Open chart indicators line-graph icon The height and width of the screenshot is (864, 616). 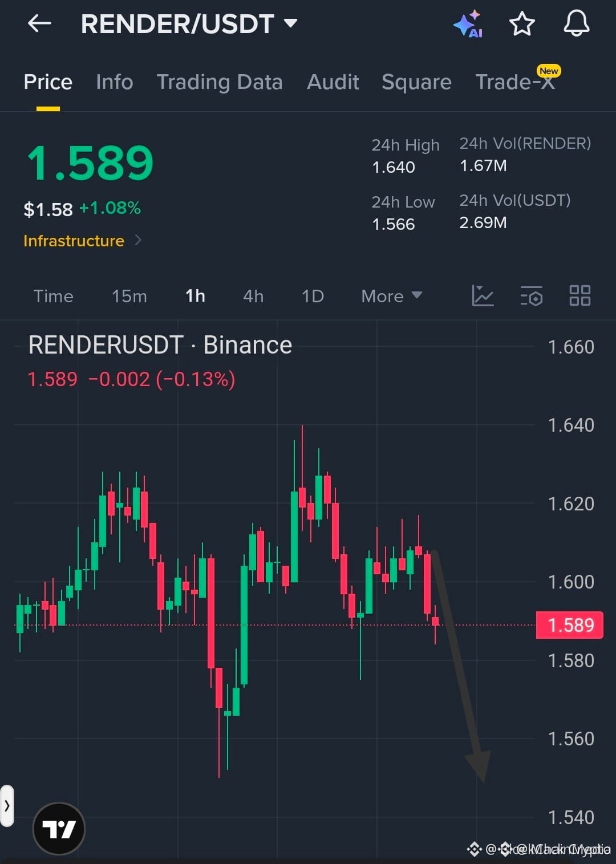(483, 295)
